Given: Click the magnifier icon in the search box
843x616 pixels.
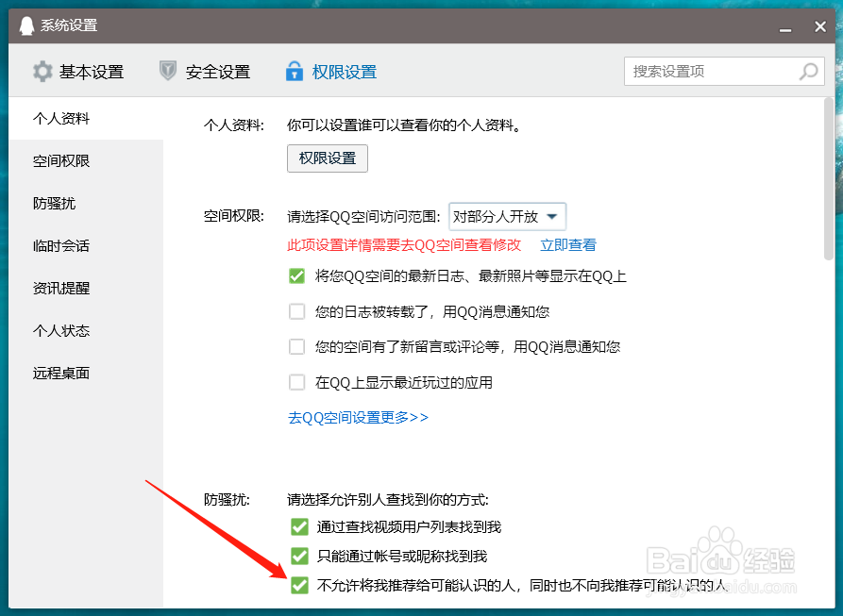Looking at the screenshot, I should pos(809,71).
